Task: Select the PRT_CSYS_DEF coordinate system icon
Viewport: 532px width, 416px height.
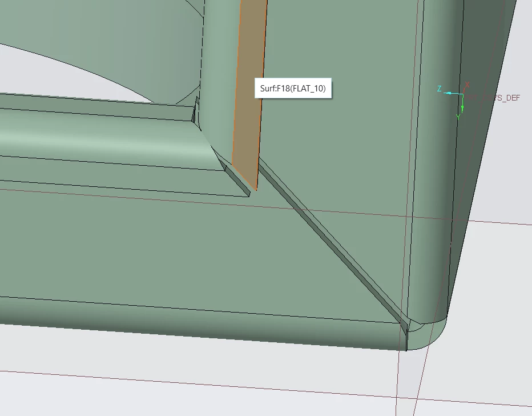Action: (462, 94)
